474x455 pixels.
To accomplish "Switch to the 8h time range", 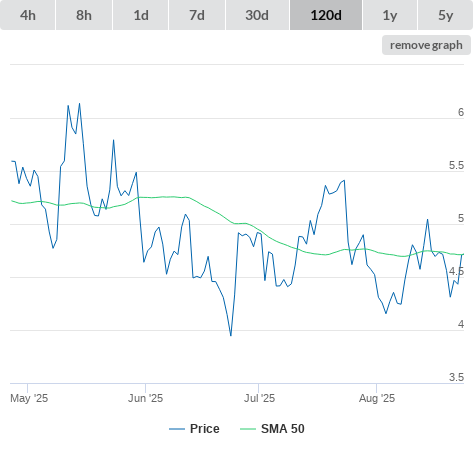I will (84, 15).
